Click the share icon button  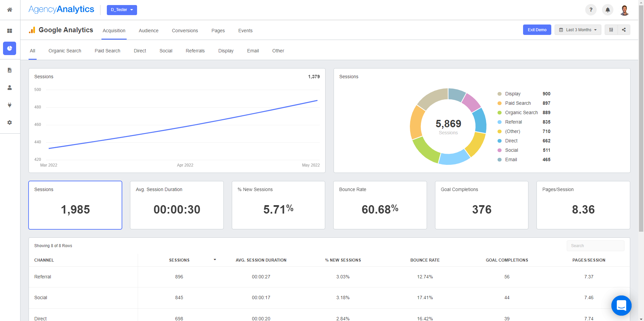click(x=624, y=30)
